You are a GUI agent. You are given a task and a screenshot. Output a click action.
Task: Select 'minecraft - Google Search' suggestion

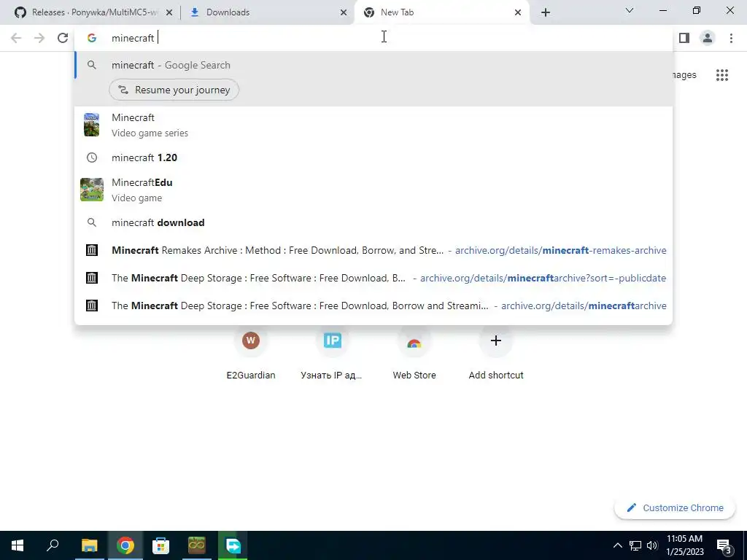tap(373, 65)
